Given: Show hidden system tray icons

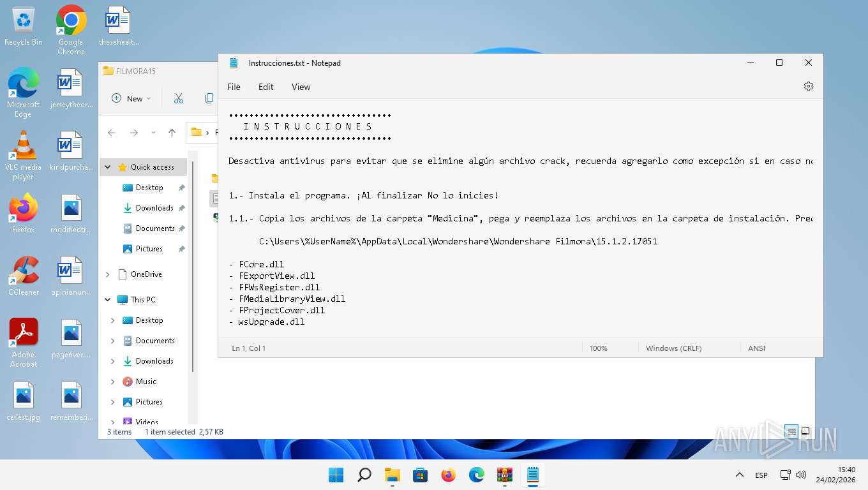Looking at the screenshot, I should [739, 475].
